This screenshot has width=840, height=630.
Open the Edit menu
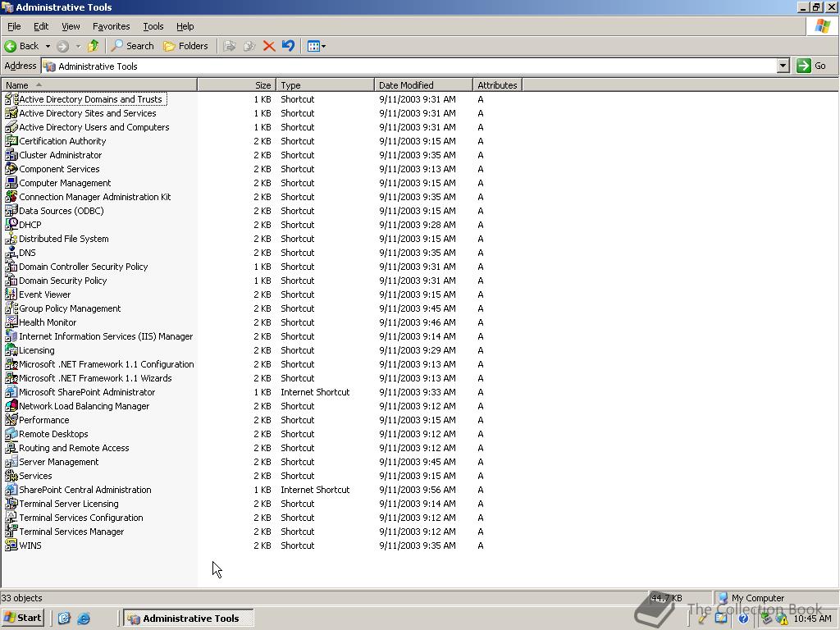tap(41, 26)
